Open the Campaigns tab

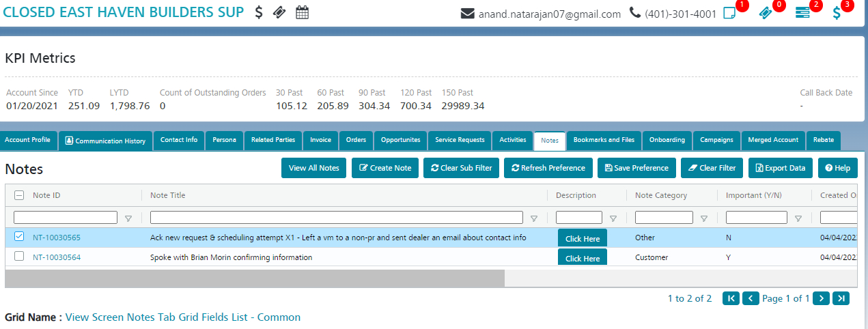pyautogui.click(x=716, y=140)
